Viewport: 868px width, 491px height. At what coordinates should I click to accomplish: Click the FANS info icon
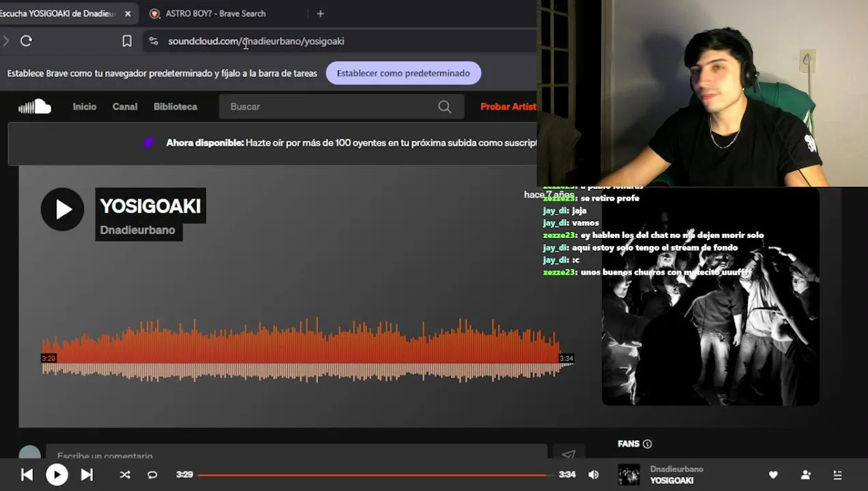point(648,444)
